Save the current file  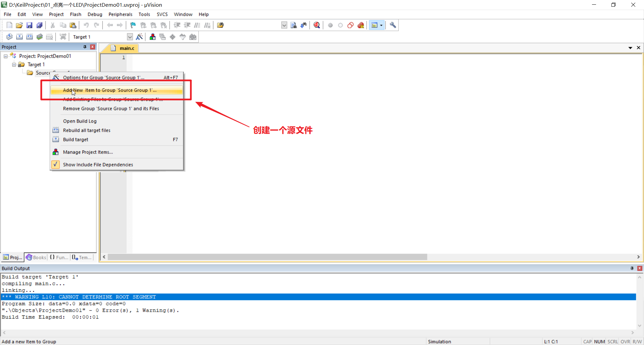pos(30,25)
